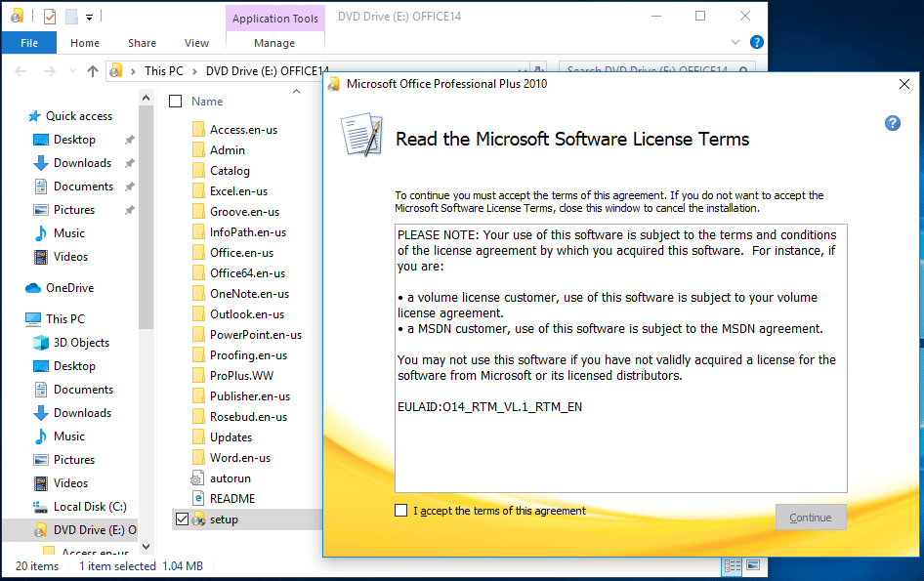This screenshot has height=581, width=924.
Task: Click the Back navigation button
Action: click(20, 70)
